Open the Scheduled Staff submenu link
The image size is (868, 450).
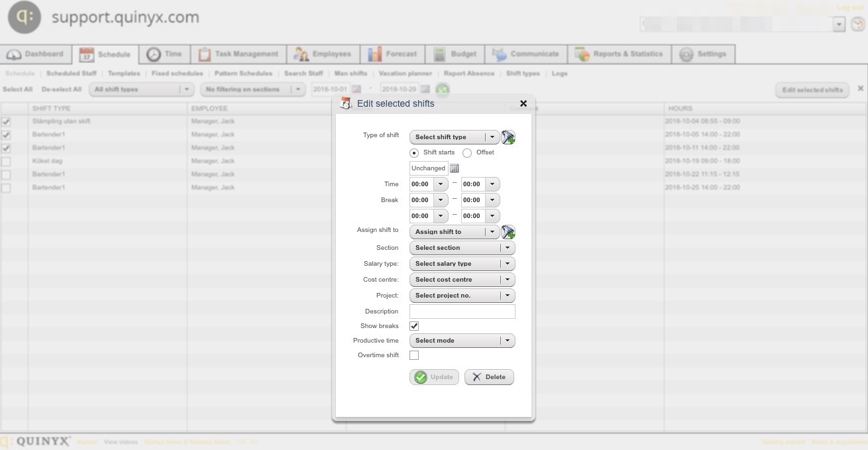[x=72, y=74]
